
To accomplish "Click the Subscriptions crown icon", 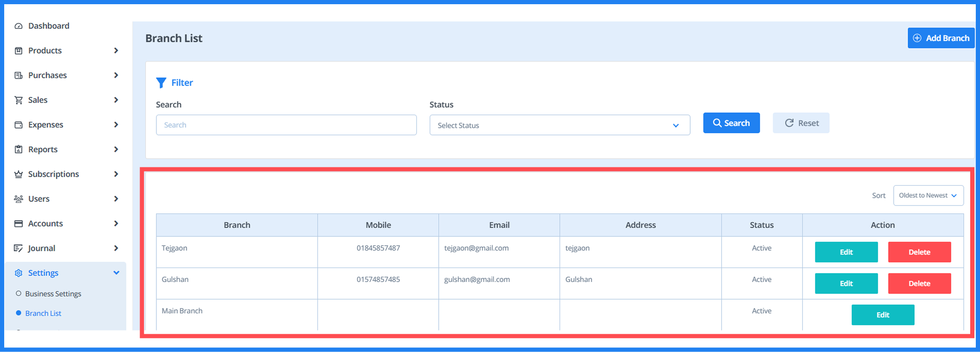I will (19, 174).
